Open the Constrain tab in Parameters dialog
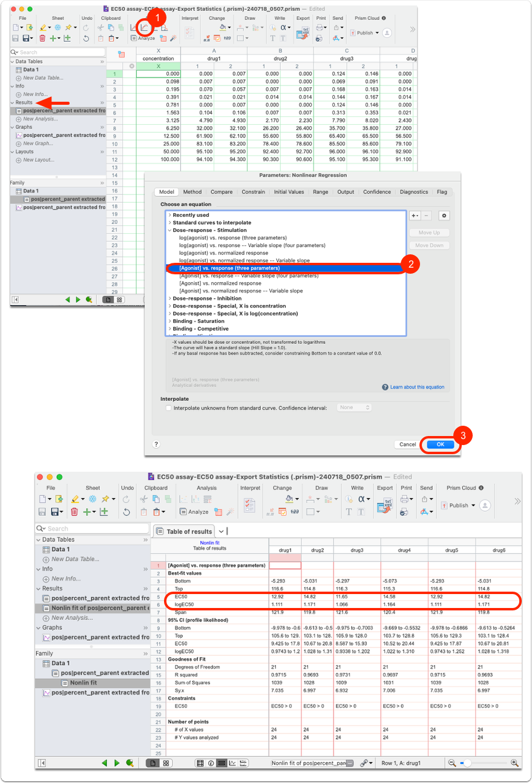Viewport: 532px width, 783px height. [254, 192]
